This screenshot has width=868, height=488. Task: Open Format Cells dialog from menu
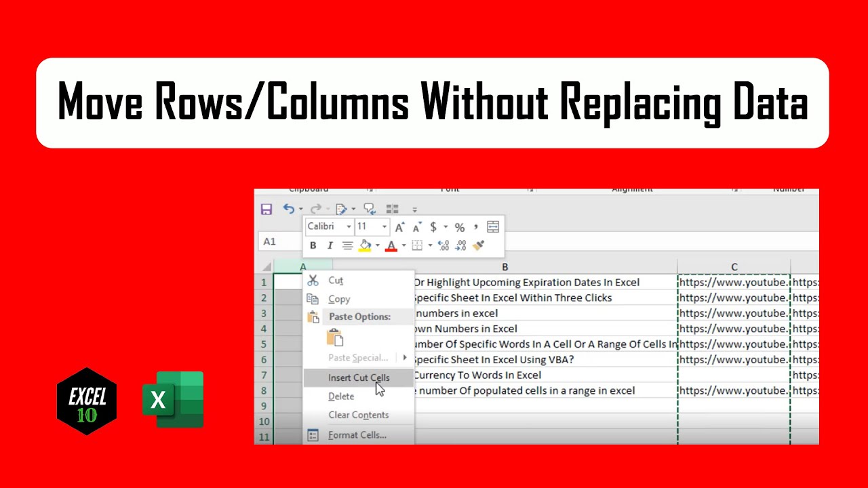tap(358, 435)
